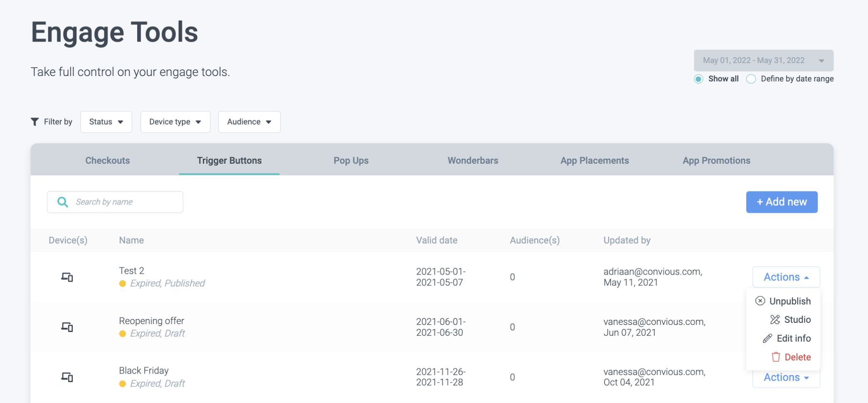868x403 pixels.
Task: Choose Unpublish from the Actions menu
Action: tap(783, 301)
